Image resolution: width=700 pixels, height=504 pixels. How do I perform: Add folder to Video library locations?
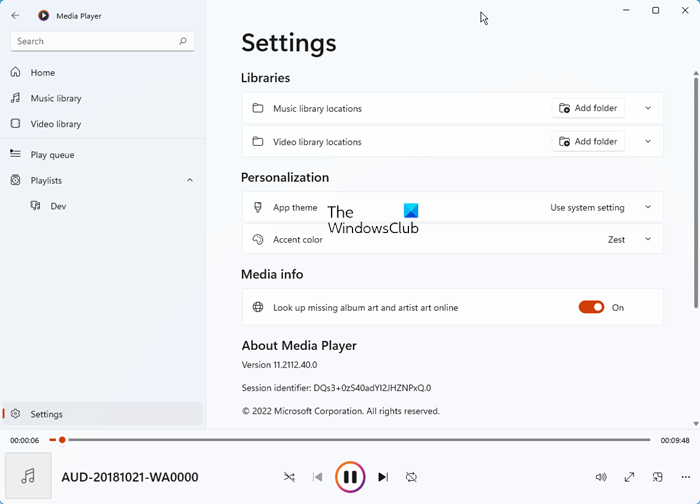[588, 142]
